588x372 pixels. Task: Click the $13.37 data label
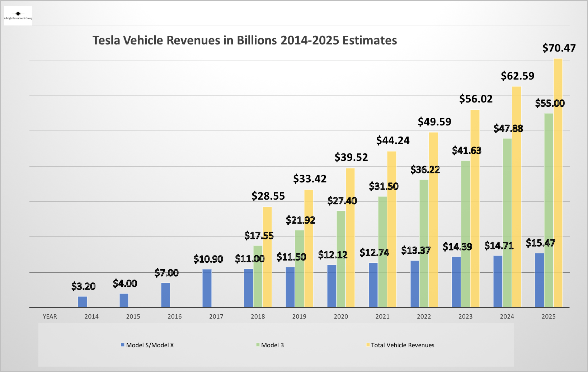415,251
